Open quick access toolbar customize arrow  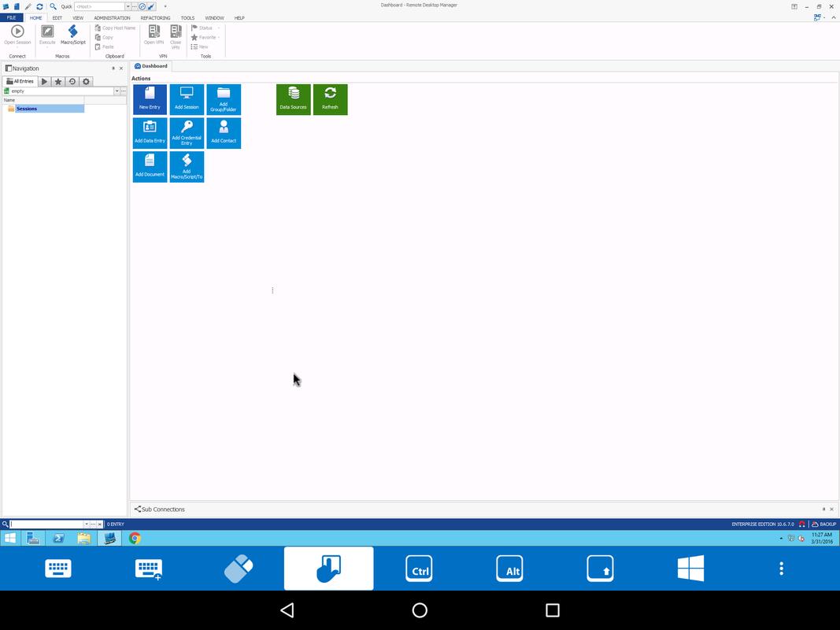coord(165,6)
